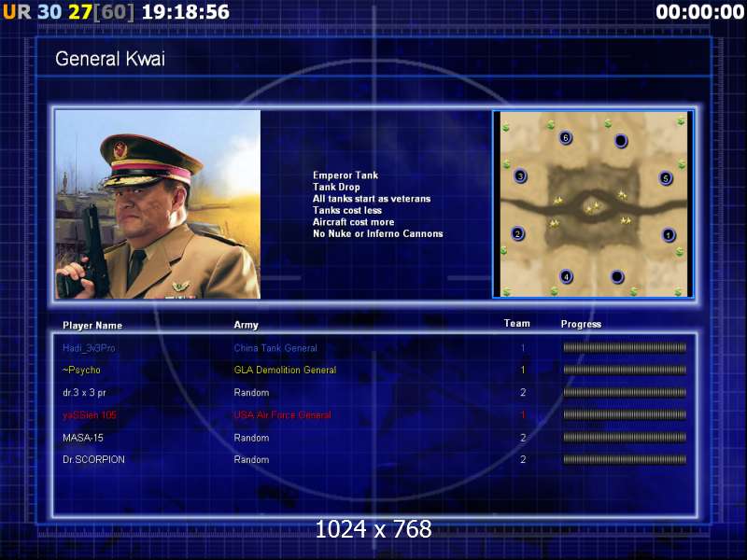
Task: Click the 'Player Name' column header
Action: [92, 325]
